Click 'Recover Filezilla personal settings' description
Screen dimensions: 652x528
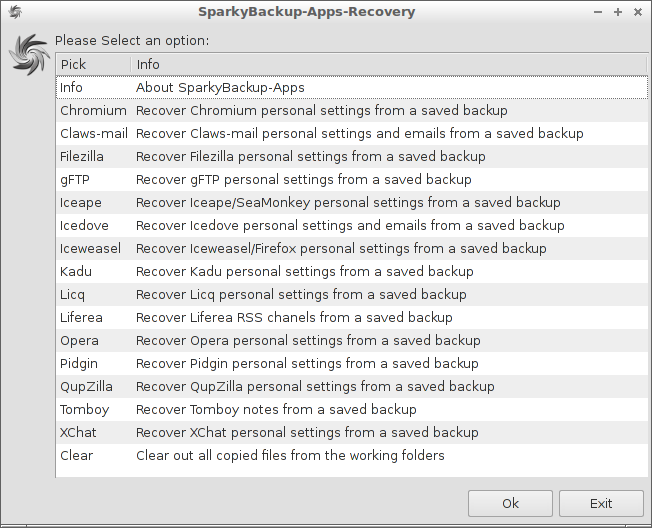(x=311, y=156)
